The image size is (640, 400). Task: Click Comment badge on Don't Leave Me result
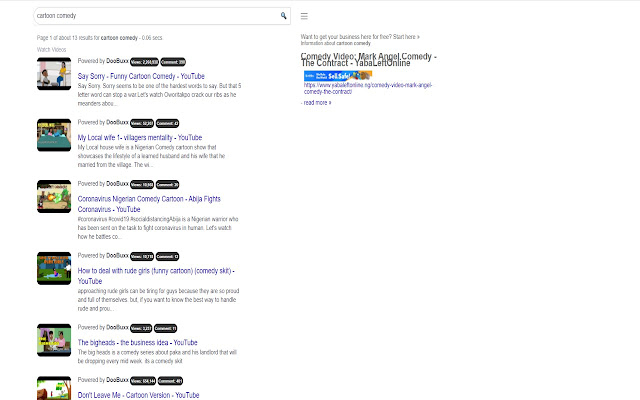click(170, 381)
